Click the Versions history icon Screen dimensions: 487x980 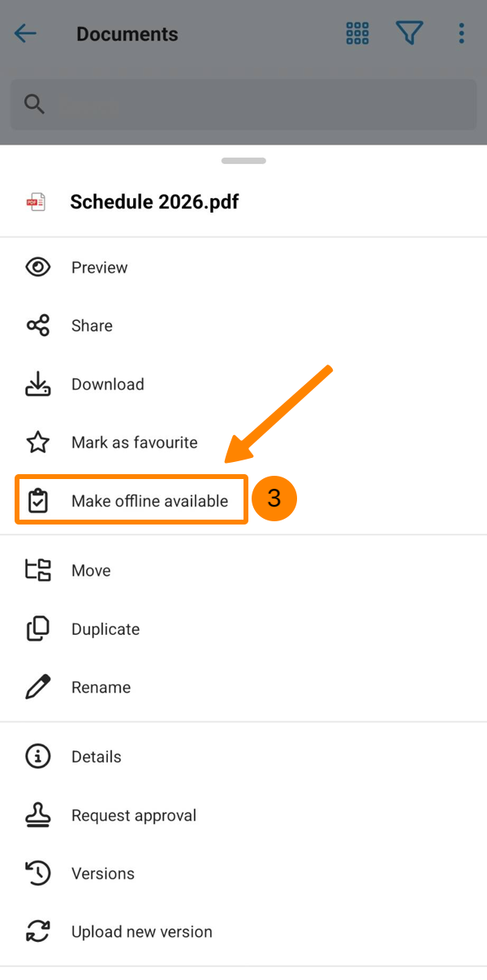pyautogui.click(x=37, y=873)
